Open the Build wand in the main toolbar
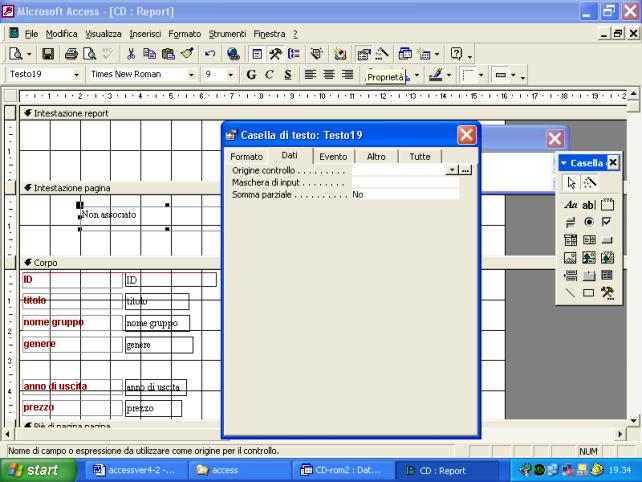The image size is (642, 482). pos(382,54)
